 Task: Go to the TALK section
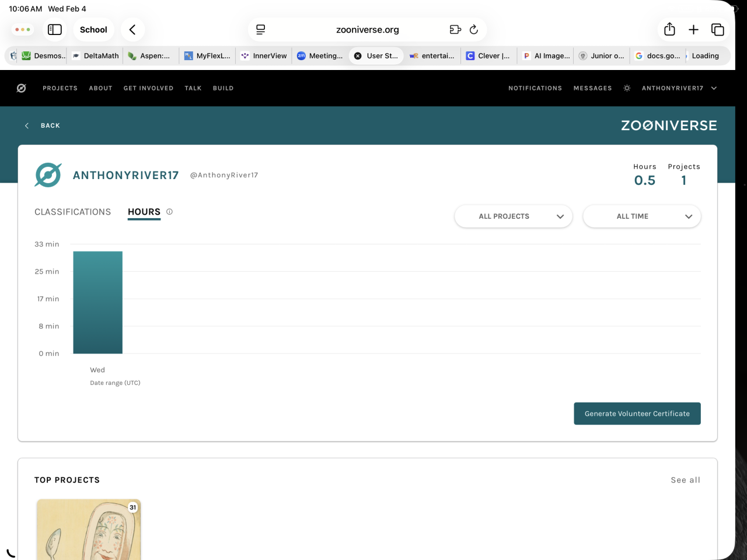point(193,88)
